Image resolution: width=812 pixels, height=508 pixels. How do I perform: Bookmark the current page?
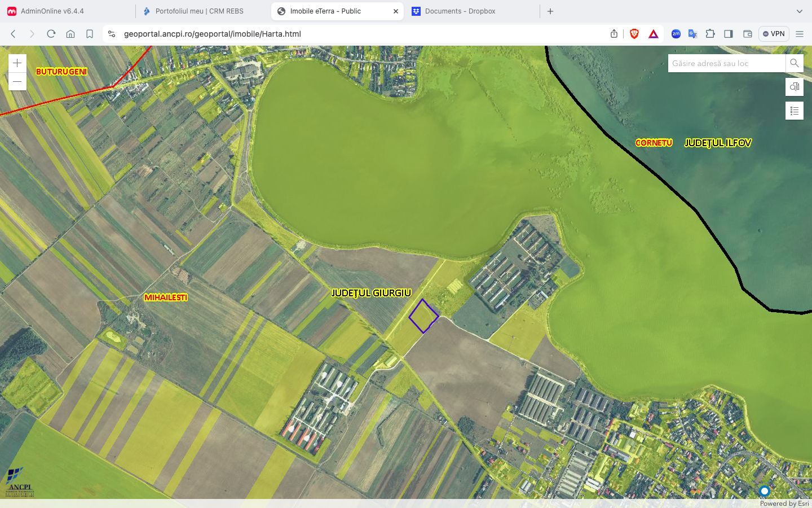pos(89,34)
